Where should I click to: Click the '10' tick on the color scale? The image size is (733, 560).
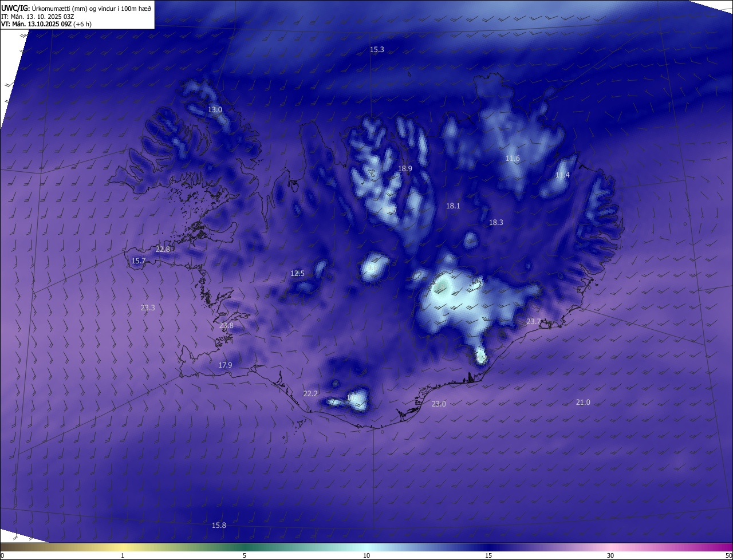pyautogui.click(x=366, y=556)
